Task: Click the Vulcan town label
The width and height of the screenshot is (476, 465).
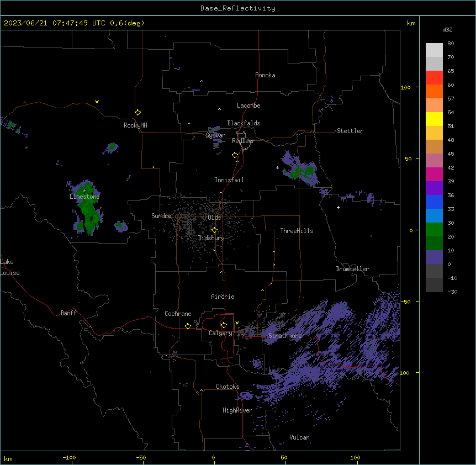Action: (x=299, y=437)
